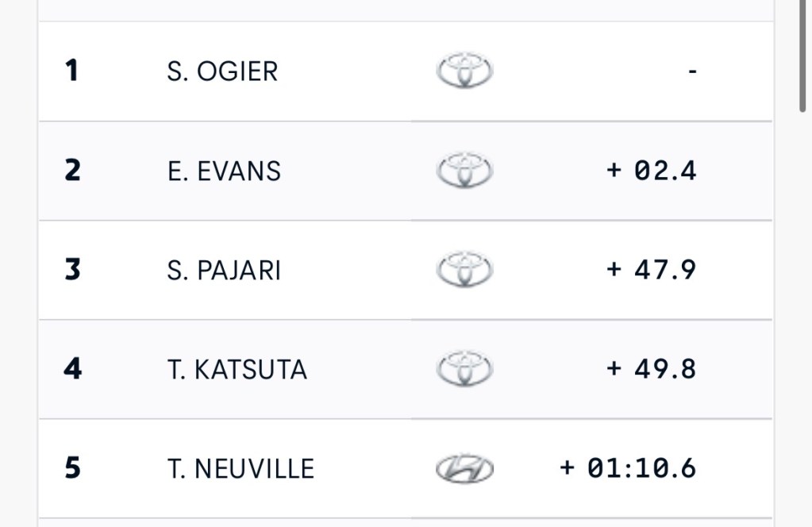Viewport: 812px width, 527px height.
Task: Click the Toyota logo beside S. Pajari
Action: pyautogui.click(x=464, y=270)
